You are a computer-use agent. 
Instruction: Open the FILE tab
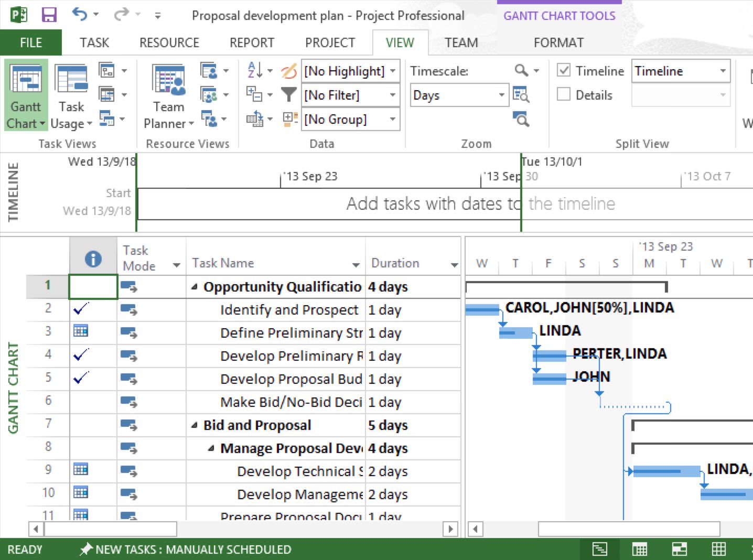[31, 42]
